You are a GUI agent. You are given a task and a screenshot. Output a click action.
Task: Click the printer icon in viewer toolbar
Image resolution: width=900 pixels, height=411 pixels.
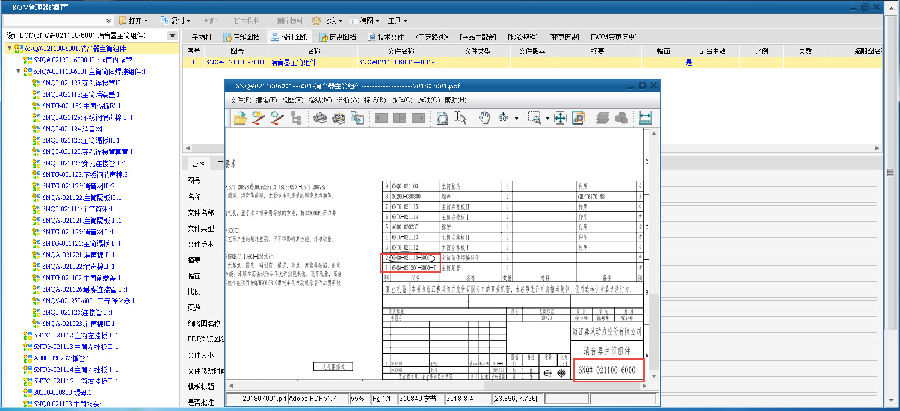(321, 118)
